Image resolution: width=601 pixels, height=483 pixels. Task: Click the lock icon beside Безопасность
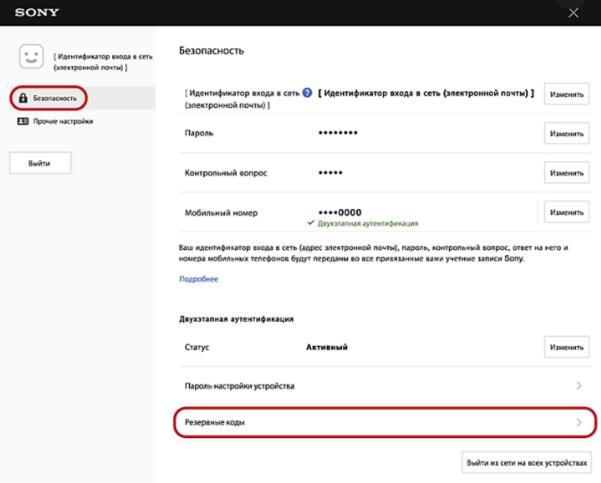pyautogui.click(x=23, y=98)
